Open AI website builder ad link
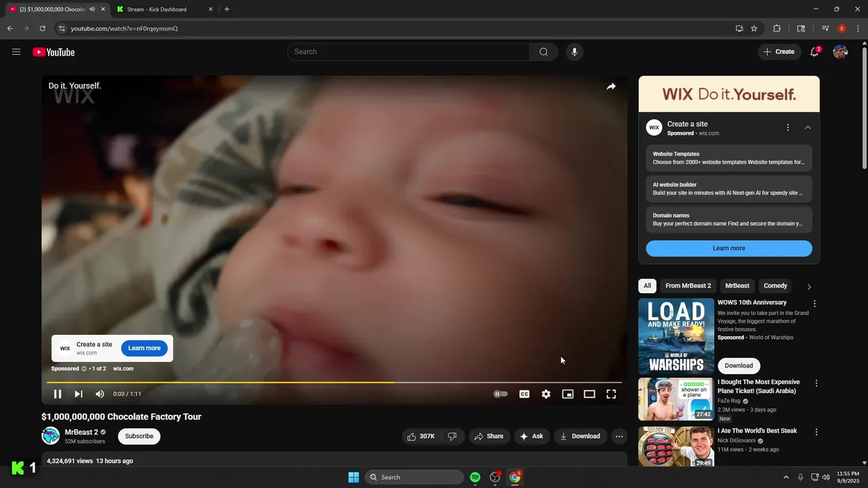Image resolution: width=868 pixels, height=488 pixels. tap(729, 188)
